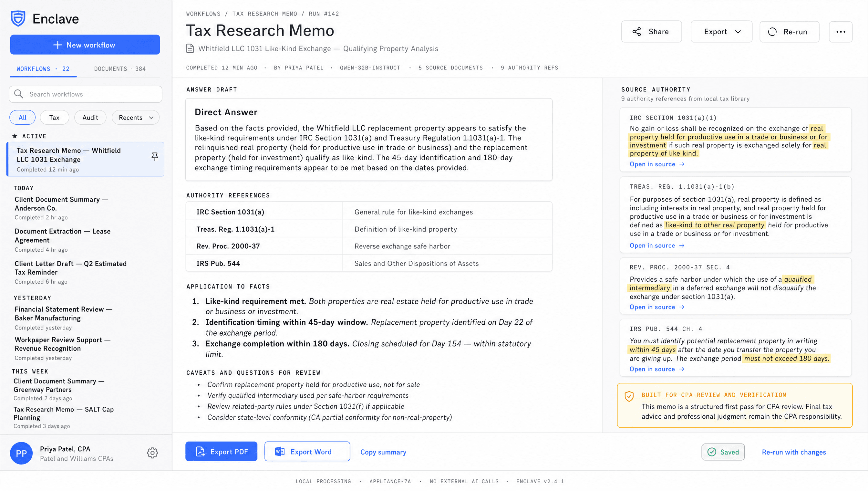This screenshot has height=491, width=868.
Task: Select the Audit filter chip
Action: pyautogui.click(x=90, y=117)
